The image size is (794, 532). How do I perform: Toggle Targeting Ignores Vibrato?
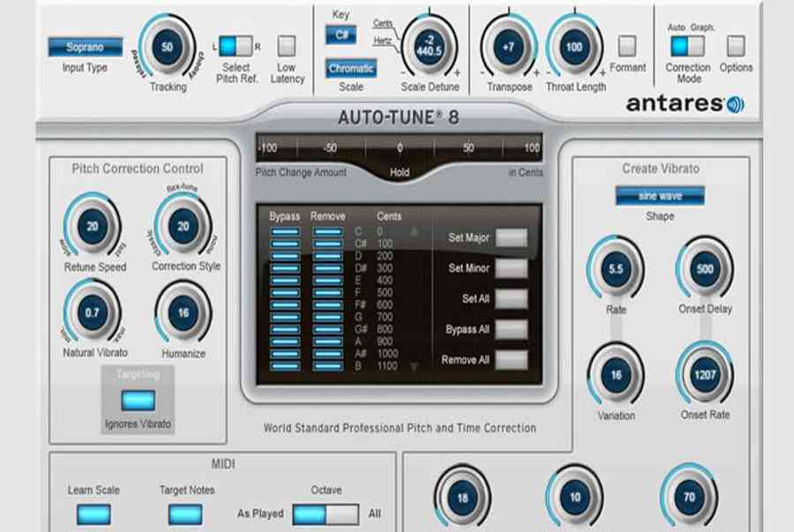point(138,401)
